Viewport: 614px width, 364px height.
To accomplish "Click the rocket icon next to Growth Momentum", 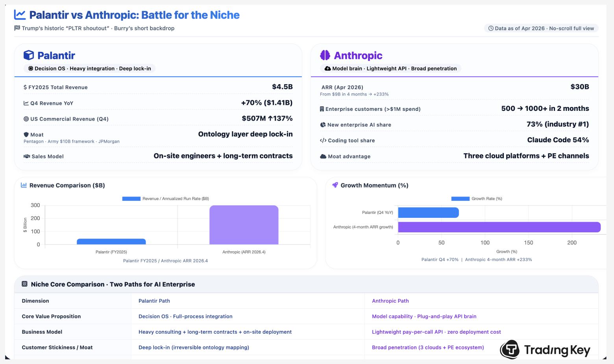I will 335,185.
